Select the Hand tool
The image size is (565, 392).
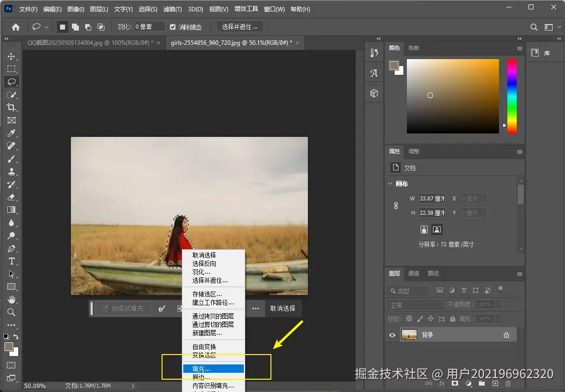(11, 300)
